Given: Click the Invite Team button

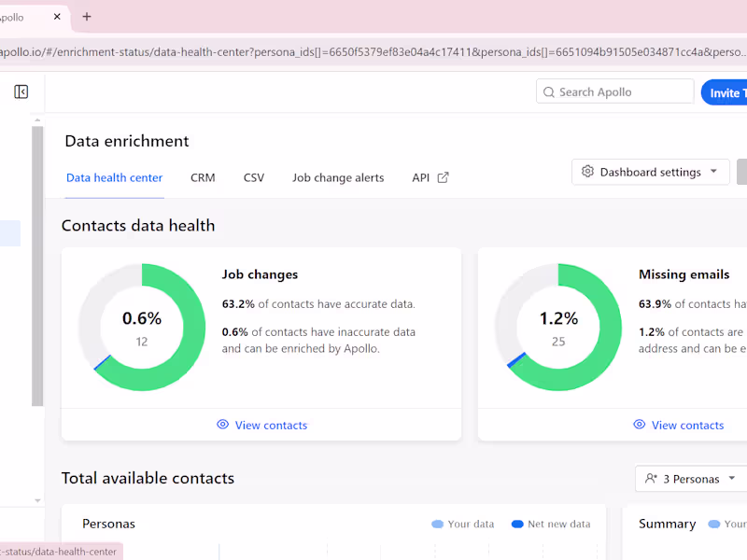Looking at the screenshot, I should (x=726, y=92).
